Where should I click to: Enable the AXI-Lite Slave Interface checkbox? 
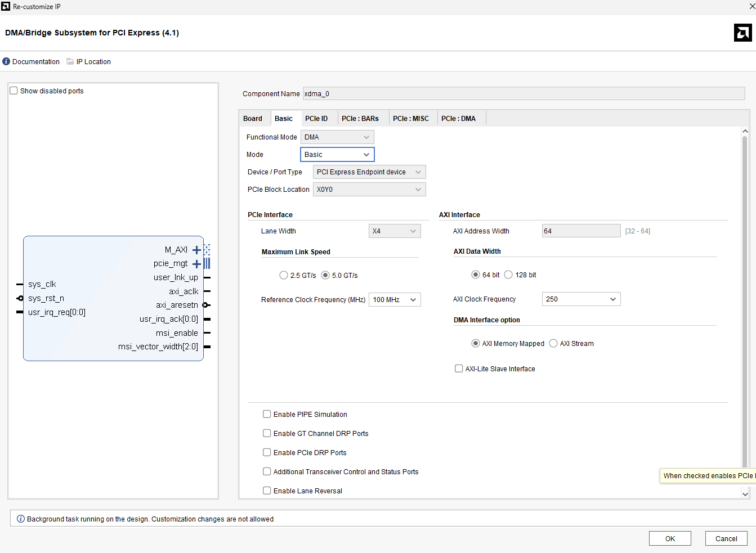click(459, 368)
